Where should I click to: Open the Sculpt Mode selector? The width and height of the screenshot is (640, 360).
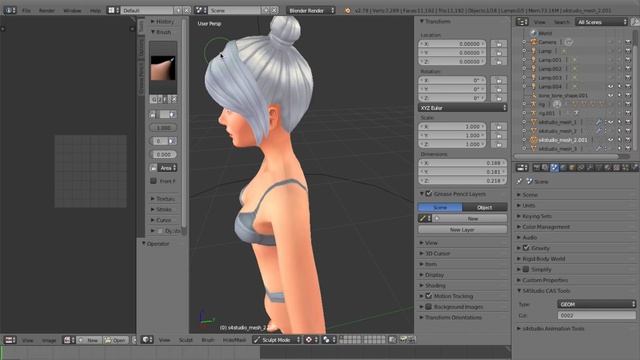[x=277, y=340]
